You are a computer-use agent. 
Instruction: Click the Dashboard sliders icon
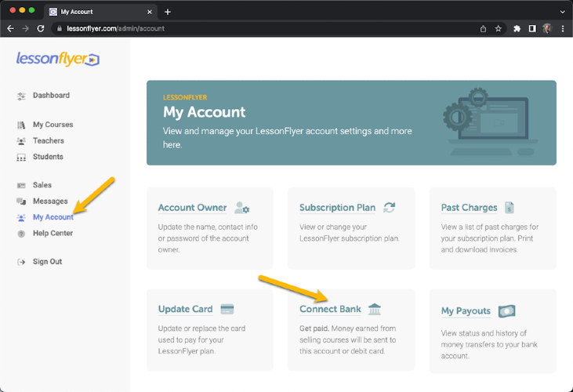[21, 96]
